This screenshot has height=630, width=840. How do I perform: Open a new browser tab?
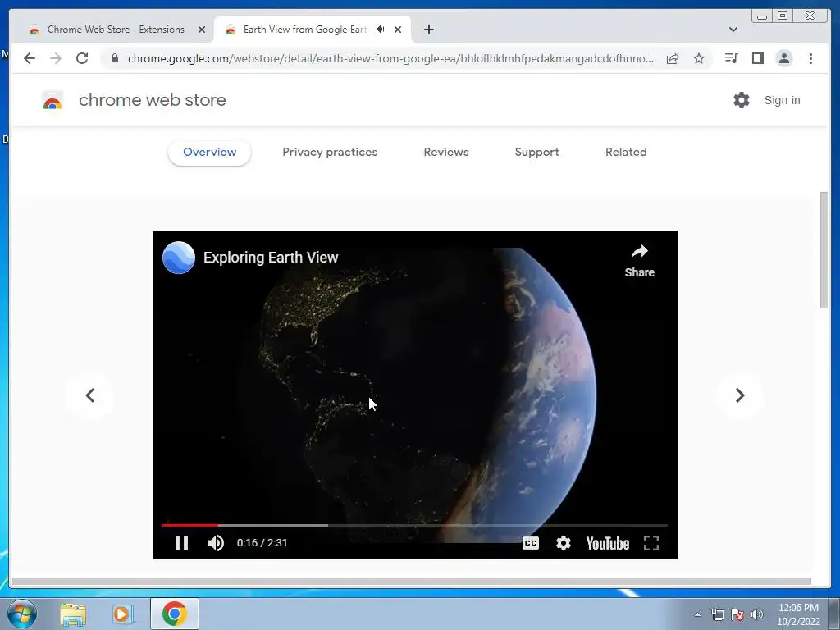click(428, 30)
